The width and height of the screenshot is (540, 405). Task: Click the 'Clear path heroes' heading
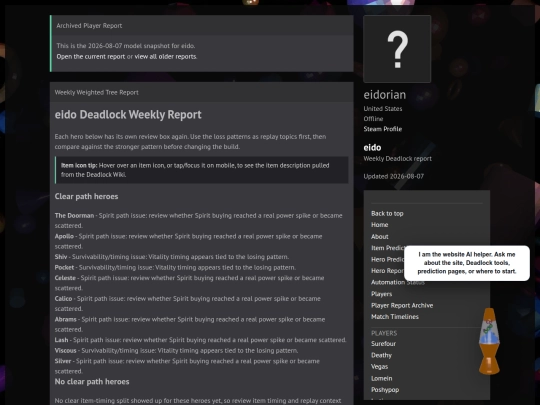(x=86, y=196)
